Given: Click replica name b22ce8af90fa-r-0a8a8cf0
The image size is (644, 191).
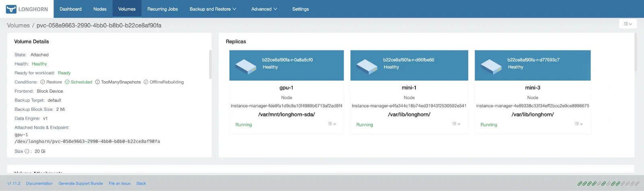Looking at the screenshot, I should point(287,60).
